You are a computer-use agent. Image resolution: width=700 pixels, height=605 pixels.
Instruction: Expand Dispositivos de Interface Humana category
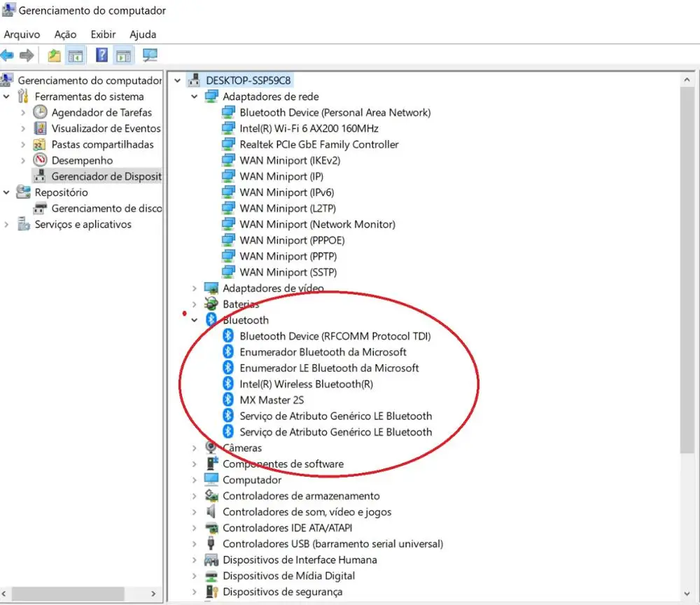(194, 560)
